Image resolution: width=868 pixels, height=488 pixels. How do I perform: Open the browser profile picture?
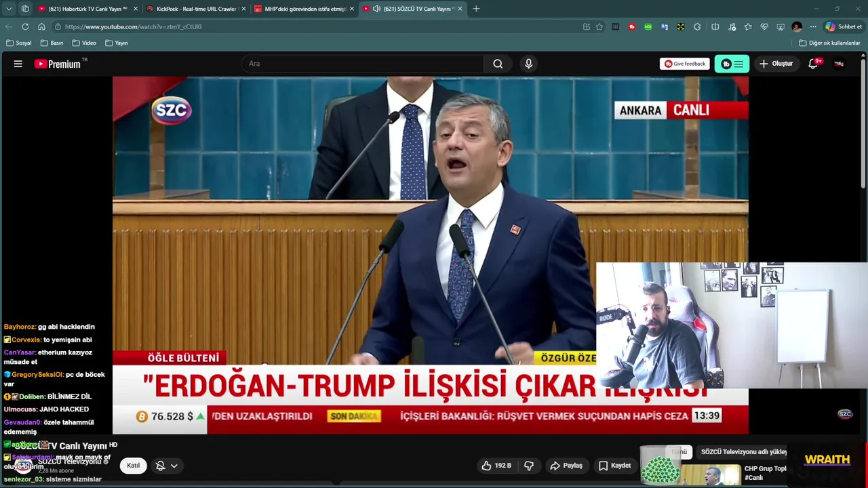(797, 26)
